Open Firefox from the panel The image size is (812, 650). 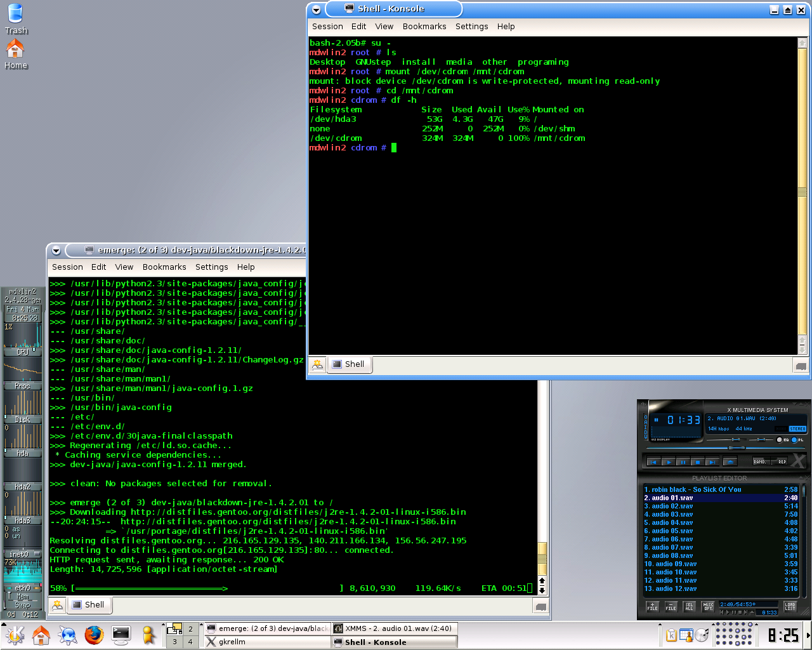tap(94, 635)
